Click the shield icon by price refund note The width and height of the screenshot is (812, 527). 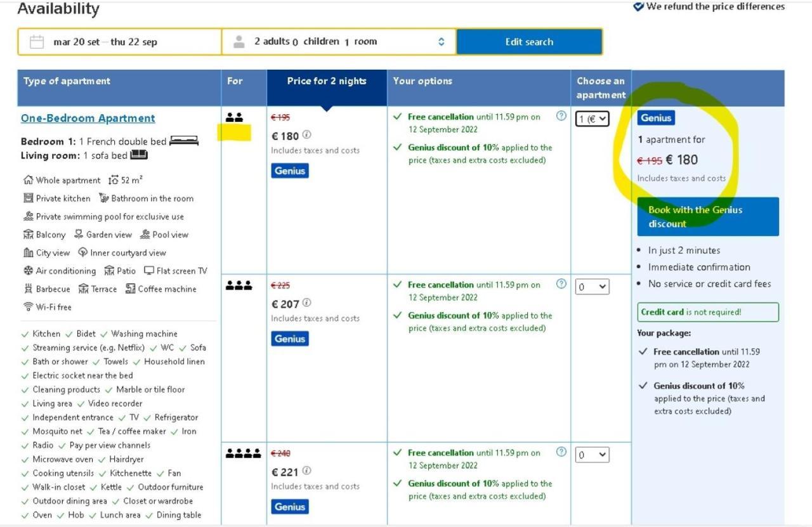point(638,7)
